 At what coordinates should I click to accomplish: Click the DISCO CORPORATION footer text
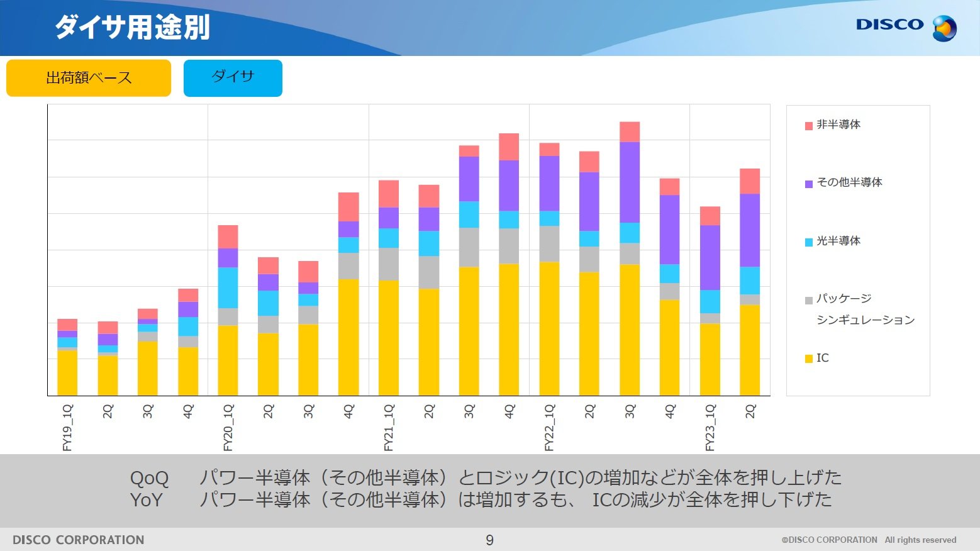coord(79,540)
